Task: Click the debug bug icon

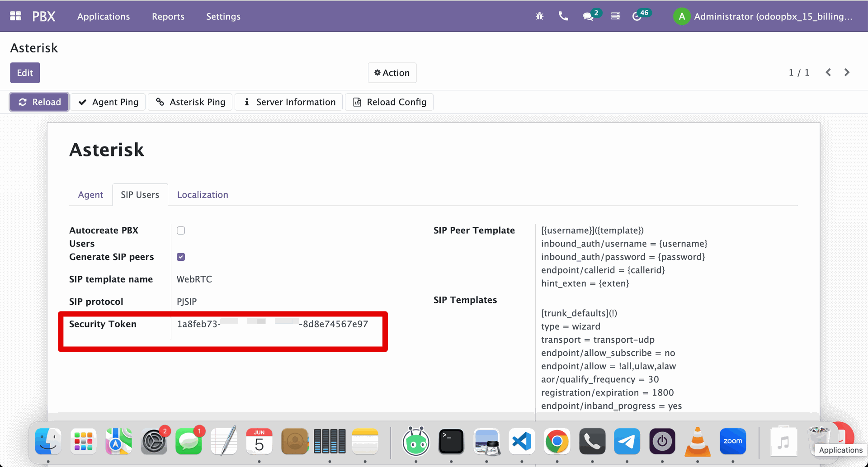Action: click(539, 16)
